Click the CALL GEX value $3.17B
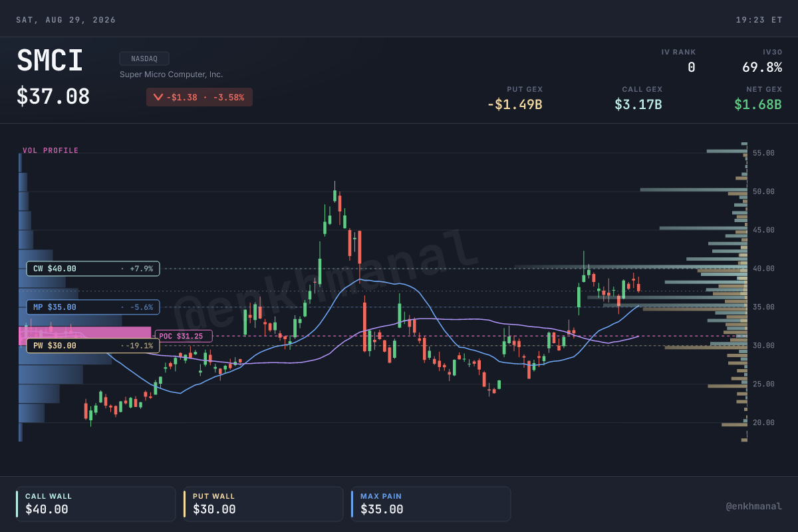Image resolution: width=798 pixels, height=532 pixels. 638,104
